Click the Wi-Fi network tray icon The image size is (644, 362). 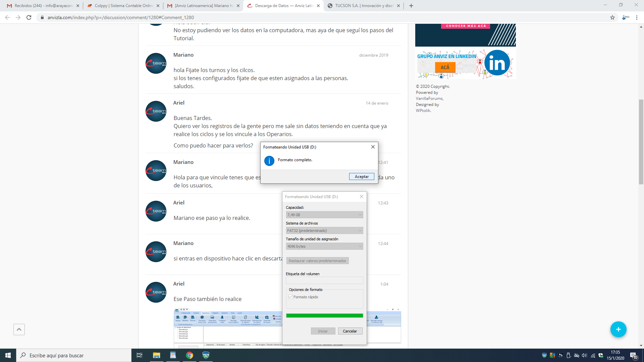coord(593,355)
